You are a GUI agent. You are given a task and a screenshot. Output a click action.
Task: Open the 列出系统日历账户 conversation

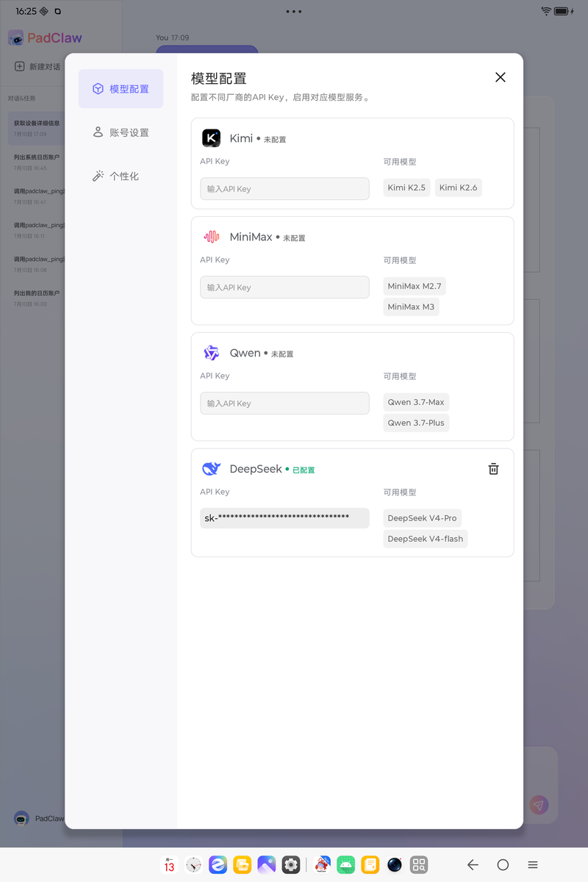tap(37, 162)
